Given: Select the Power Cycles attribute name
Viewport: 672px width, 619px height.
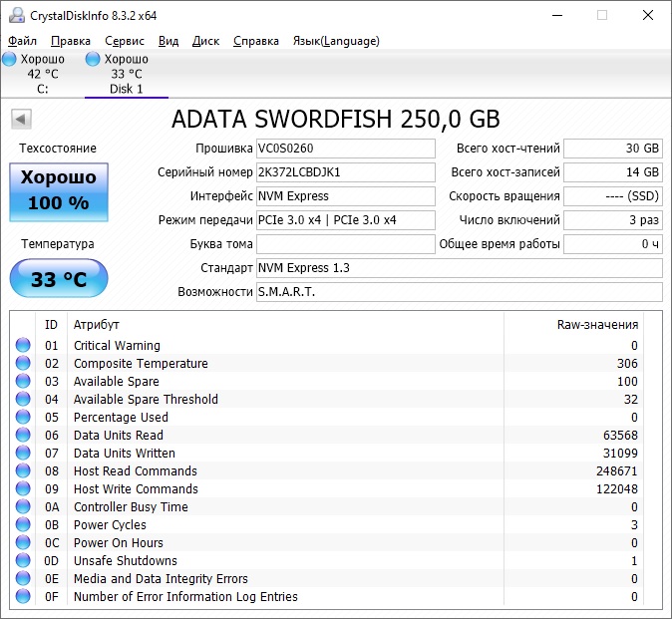Looking at the screenshot, I should (x=110, y=524).
